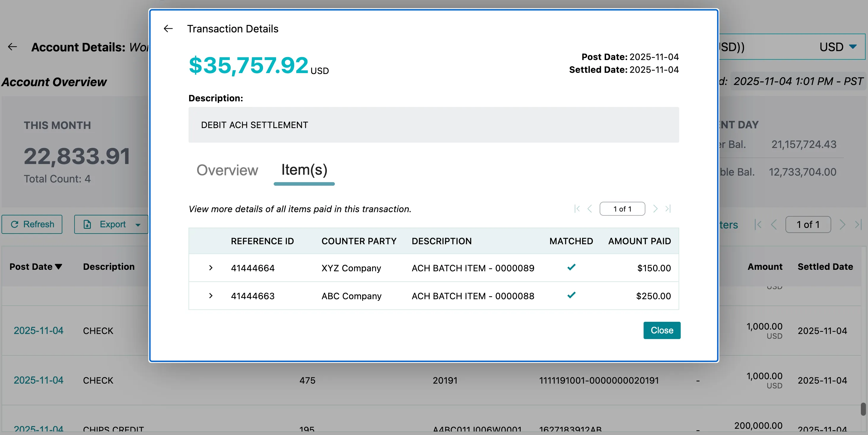Click previous page icon in account table pagination
Viewport: 868px width, 435px height.
774,225
